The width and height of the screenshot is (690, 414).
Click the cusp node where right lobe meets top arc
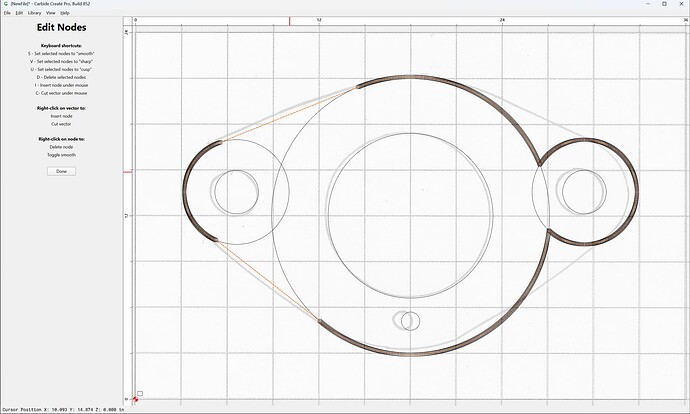coord(540,165)
